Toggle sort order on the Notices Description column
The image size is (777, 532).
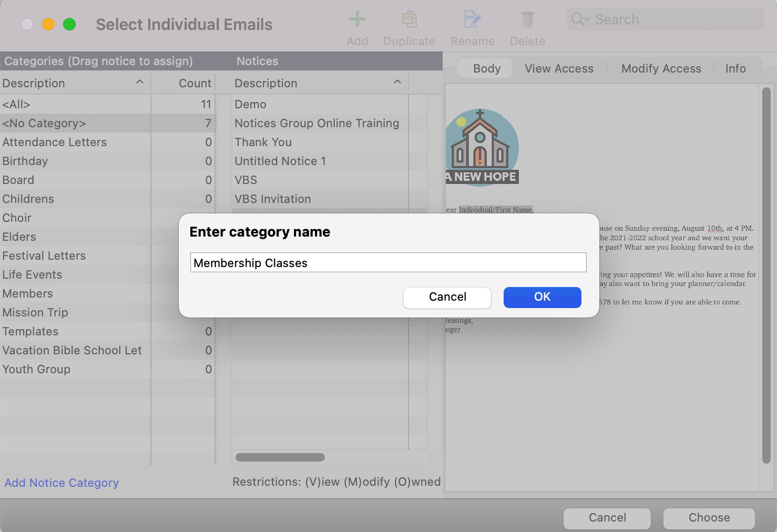pos(397,82)
